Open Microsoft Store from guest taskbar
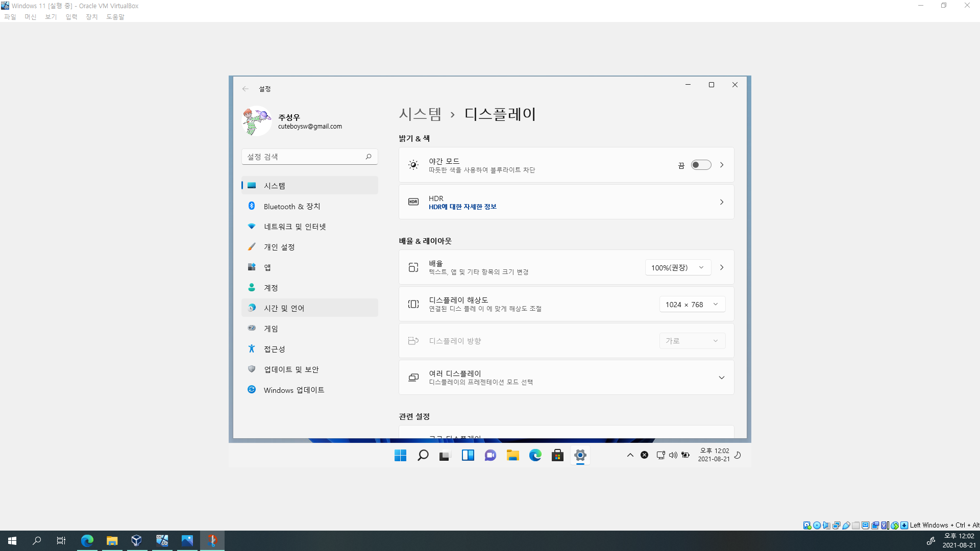Image resolution: width=980 pixels, height=551 pixels. pos(557,455)
